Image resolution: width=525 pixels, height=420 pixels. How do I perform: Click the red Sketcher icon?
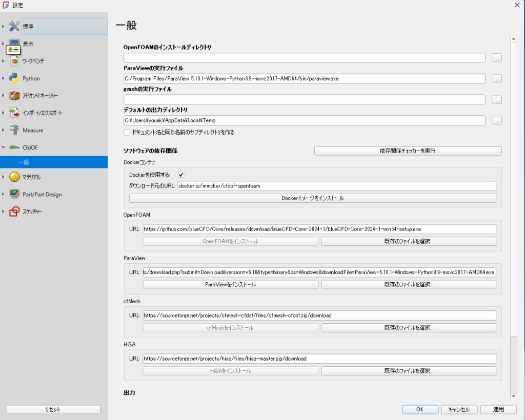click(x=14, y=212)
